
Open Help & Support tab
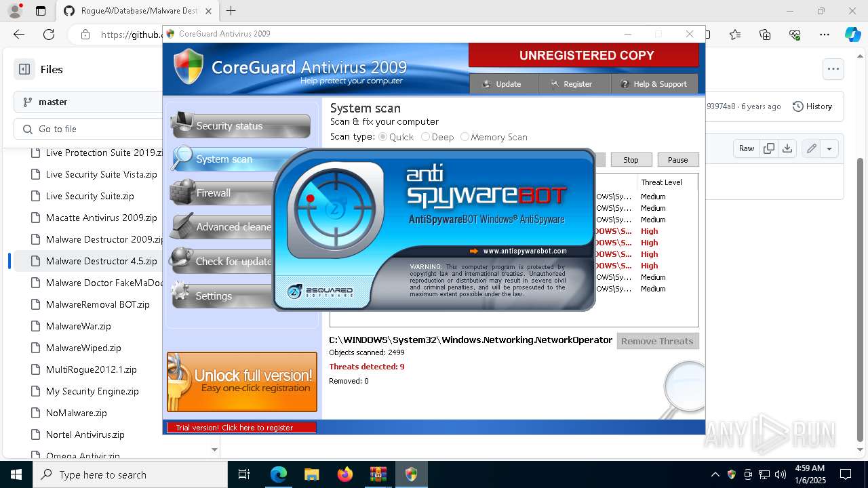coord(654,84)
